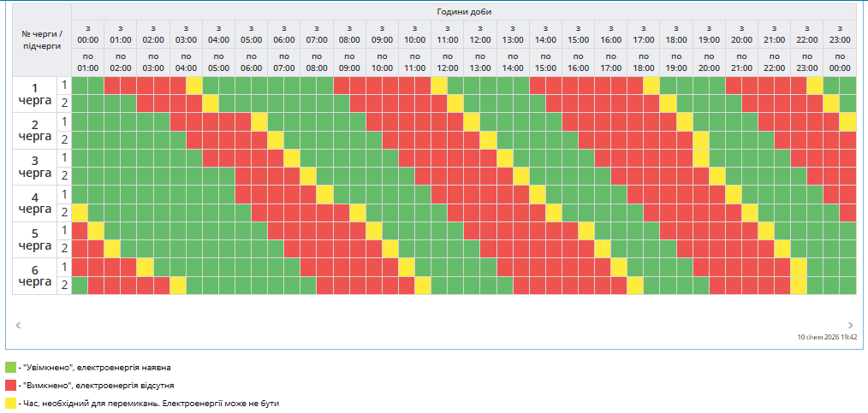The image size is (868, 413).
Task: Click the 'з 00:00' column header
Action: [87, 34]
